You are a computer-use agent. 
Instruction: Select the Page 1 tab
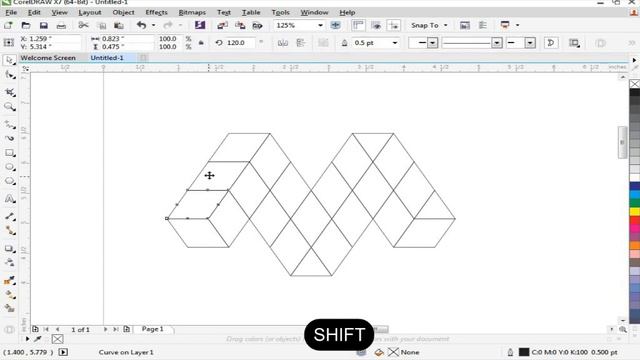click(x=153, y=329)
